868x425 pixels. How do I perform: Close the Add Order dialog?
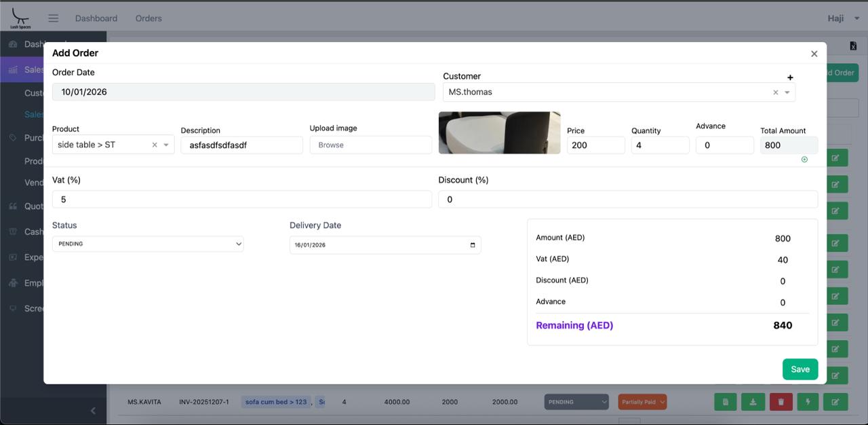pyautogui.click(x=814, y=54)
